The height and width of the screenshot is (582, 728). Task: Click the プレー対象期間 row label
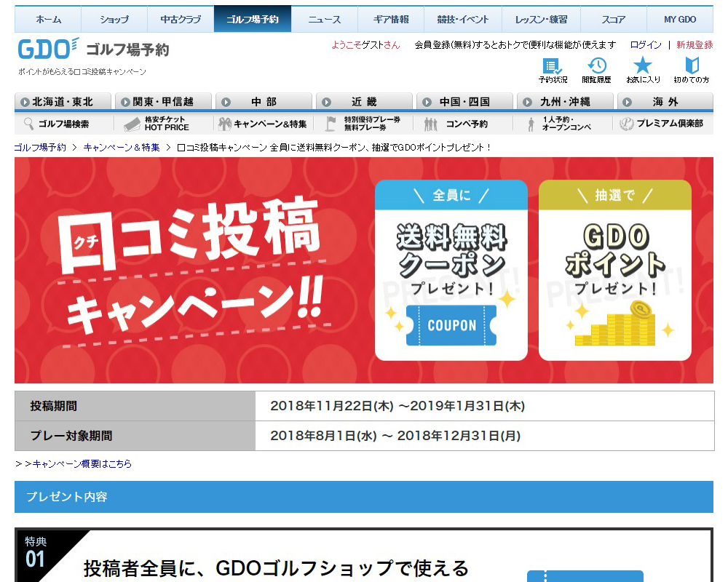coord(71,436)
